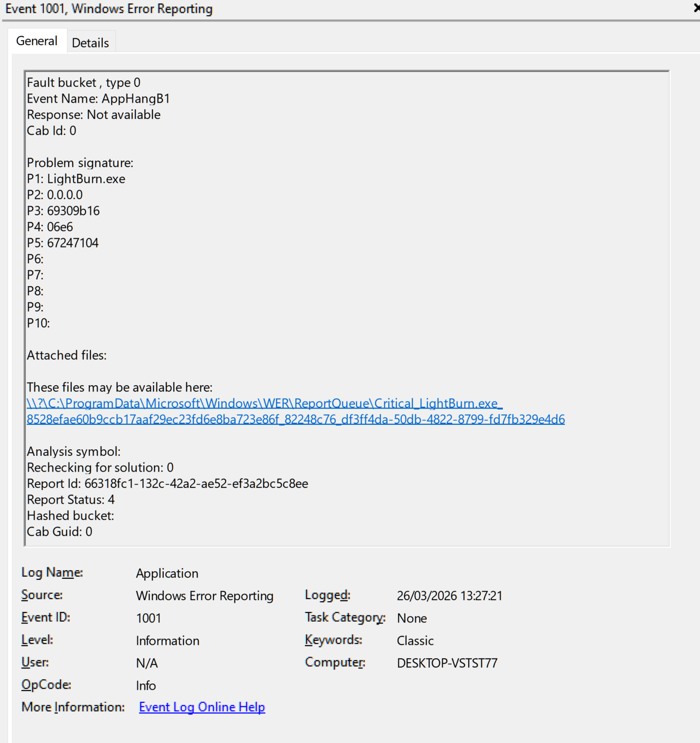Open the WER ReportQueue Critical_LightBurn.exe path link
Viewport: 700px width, 743px height.
(264, 404)
